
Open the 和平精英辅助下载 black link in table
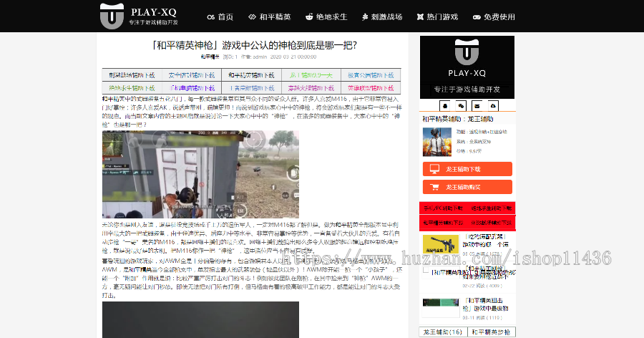251,74
